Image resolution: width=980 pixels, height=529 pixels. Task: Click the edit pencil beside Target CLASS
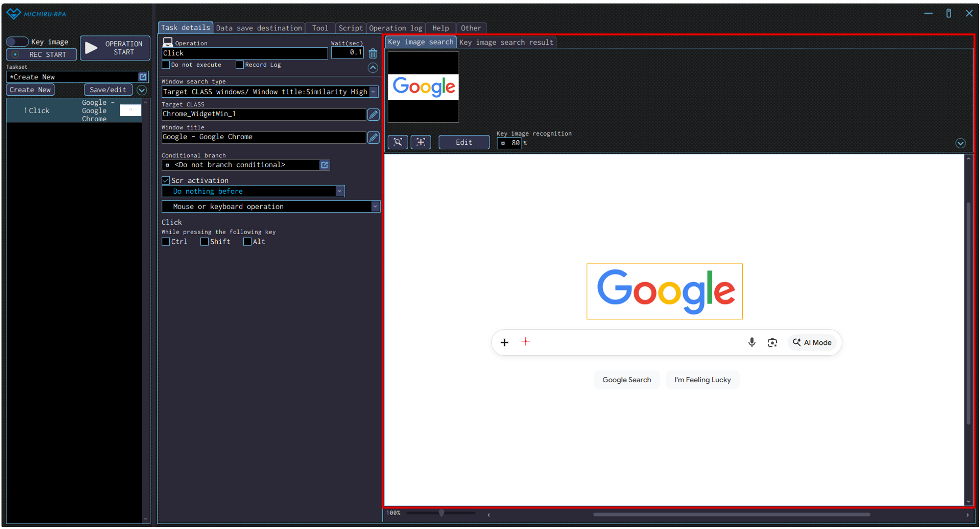(x=373, y=115)
